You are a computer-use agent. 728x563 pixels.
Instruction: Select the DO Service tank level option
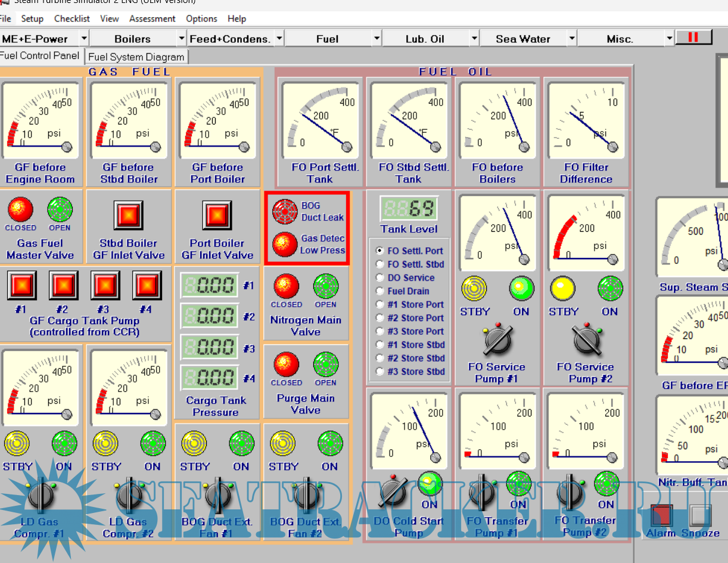379,278
